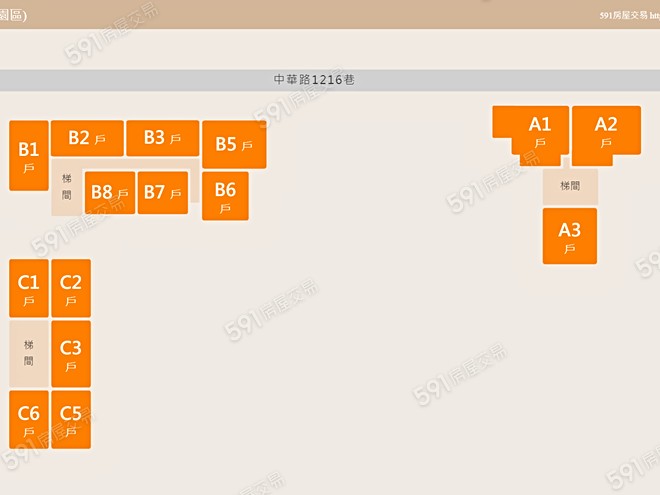Pick unit B7 on the plan
This screenshot has width=660, height=495.
[x=163, y=192]
